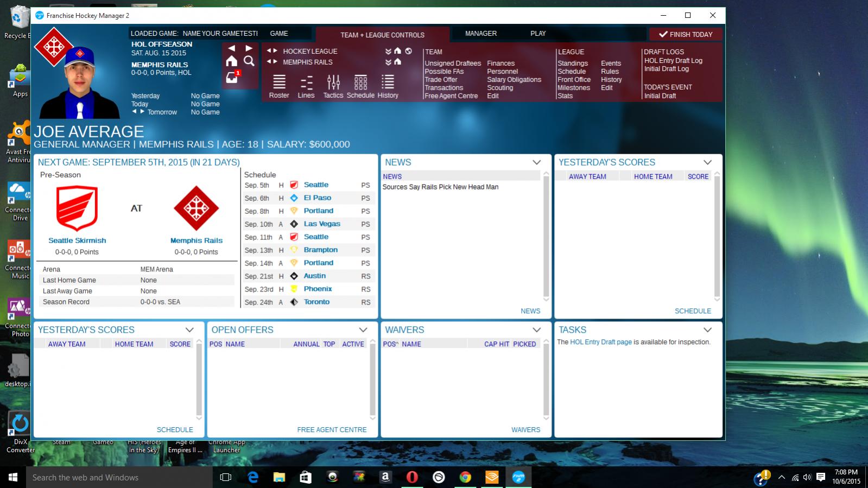Click the home icon beside Memphis Rails
868x488 pixels.
[397, 62]
